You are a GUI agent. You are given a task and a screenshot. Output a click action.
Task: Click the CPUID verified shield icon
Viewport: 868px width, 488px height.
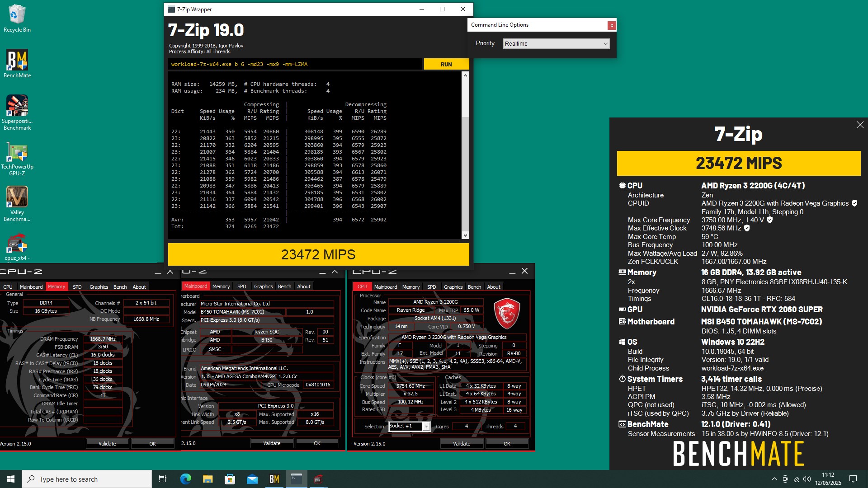coord(854,203)
